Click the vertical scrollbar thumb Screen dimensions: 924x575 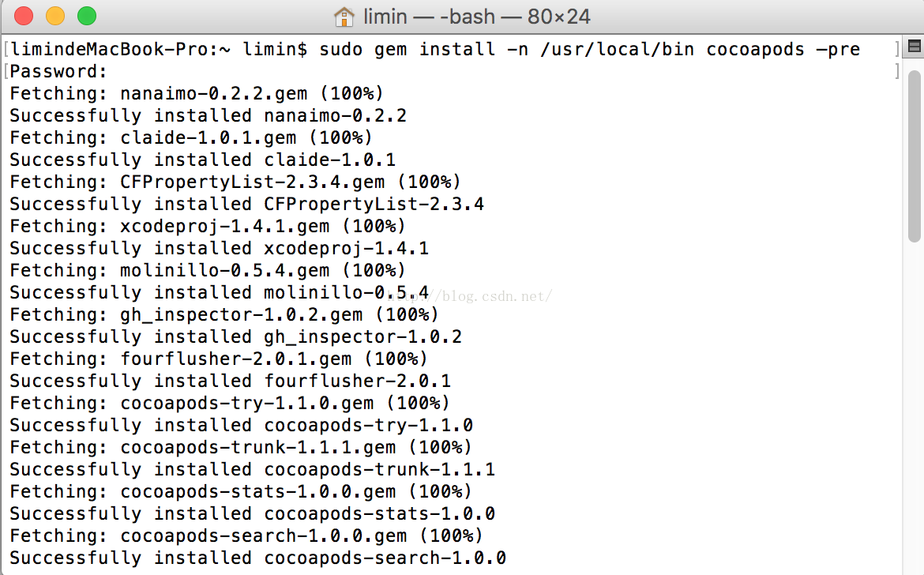click(x=914, y=156)
